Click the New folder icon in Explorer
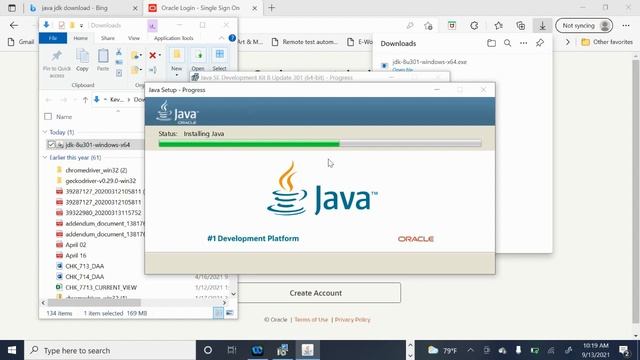640x360 pixels. 177,55
